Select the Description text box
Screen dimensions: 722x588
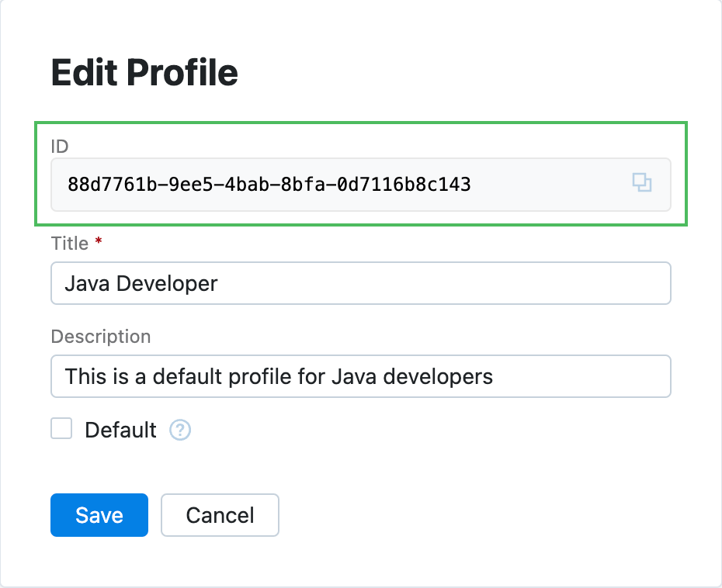(x=360, y=376)
